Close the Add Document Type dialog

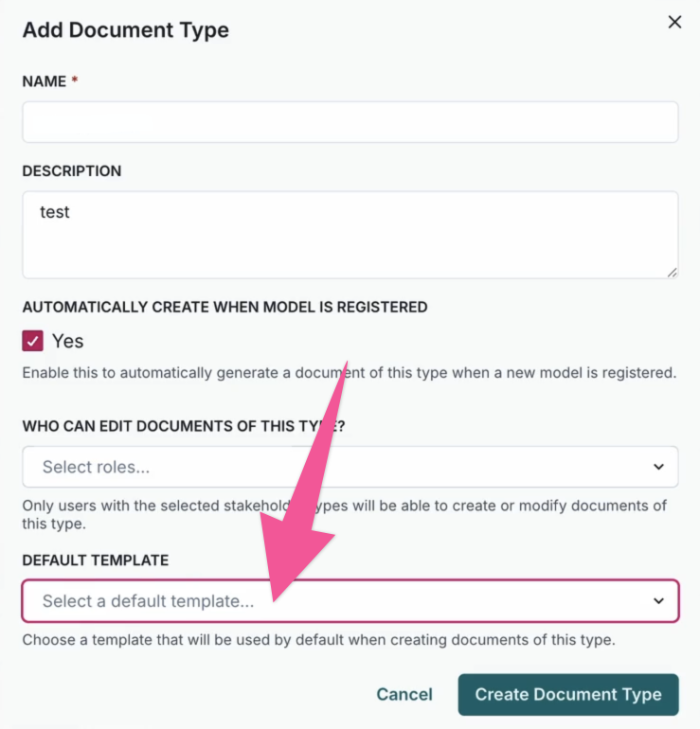(x=674, y=23)
